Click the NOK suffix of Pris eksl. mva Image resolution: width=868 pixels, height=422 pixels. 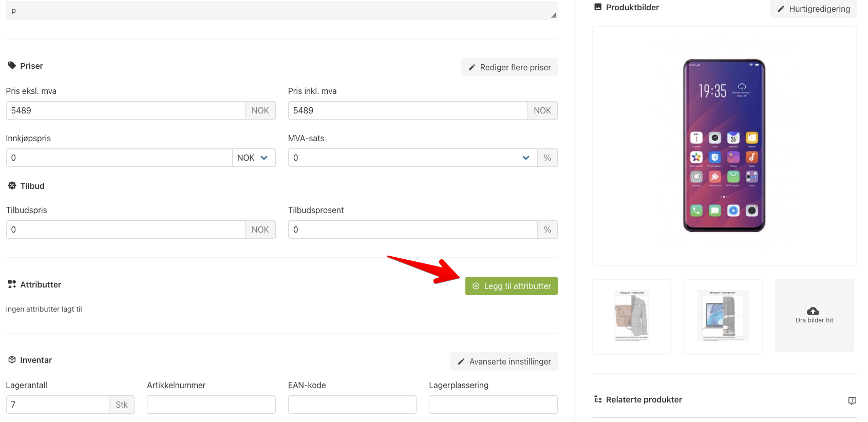[260, 110]
